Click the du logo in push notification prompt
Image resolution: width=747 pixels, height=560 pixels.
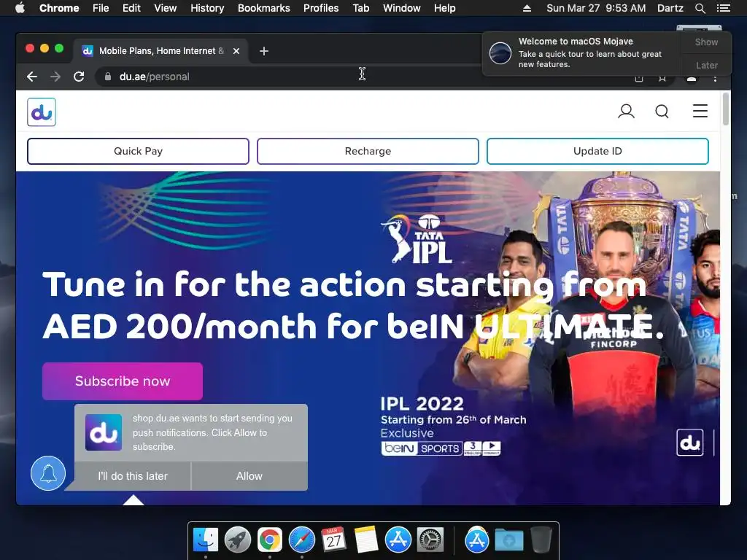coord(104,432)
